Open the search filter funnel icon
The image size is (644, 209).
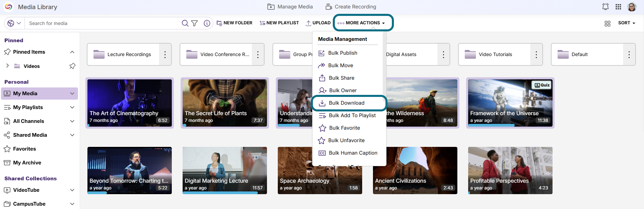pyautogui.click(x=194, y=23)
